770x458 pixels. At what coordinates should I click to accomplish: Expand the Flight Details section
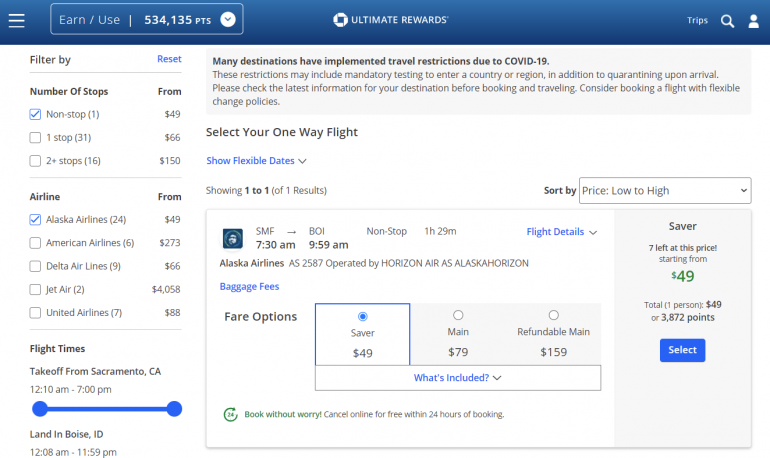(x=561, y=232)
